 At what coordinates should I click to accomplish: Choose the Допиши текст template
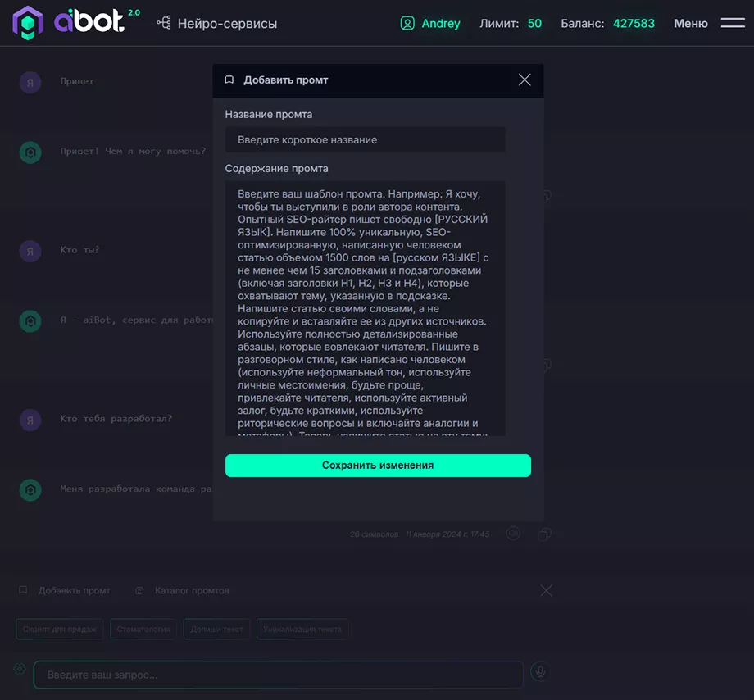click(216, 629)
